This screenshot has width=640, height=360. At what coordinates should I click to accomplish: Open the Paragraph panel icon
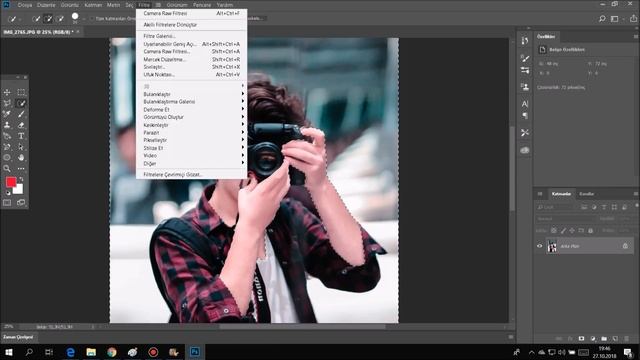coord(525,116)
